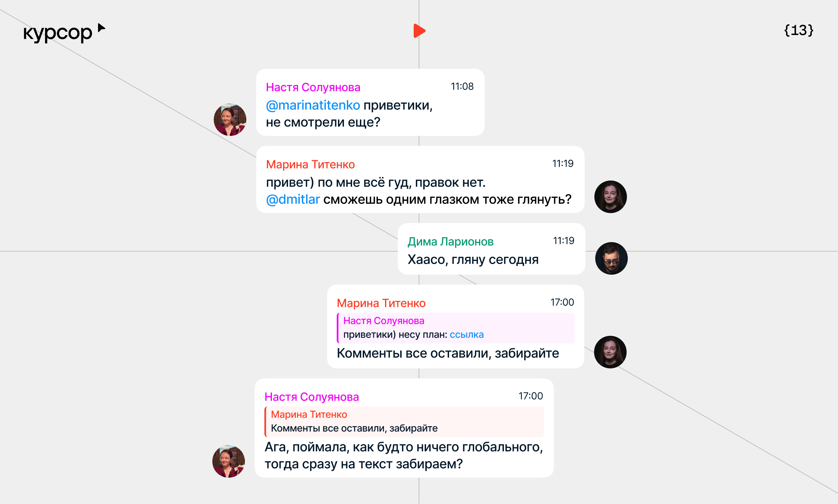Click the Курсор logo text
The height and width of the screenshot is (504, 838).
click(58, 34)
